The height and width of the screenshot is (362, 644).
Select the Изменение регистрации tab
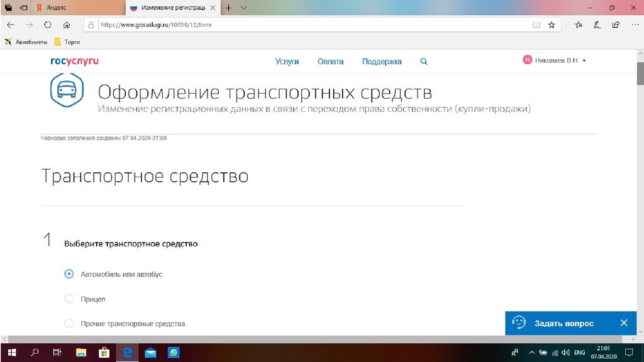[172, 8]
